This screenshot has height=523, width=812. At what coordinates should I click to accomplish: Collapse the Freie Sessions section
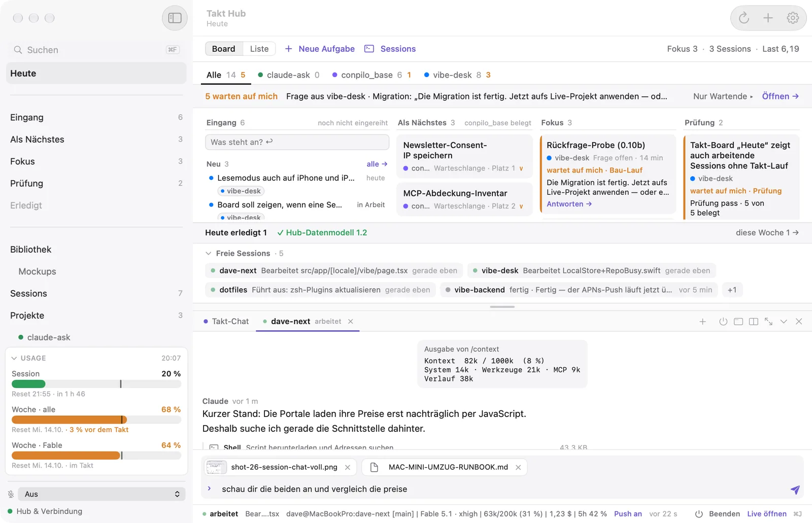click(x=208, y=253)
